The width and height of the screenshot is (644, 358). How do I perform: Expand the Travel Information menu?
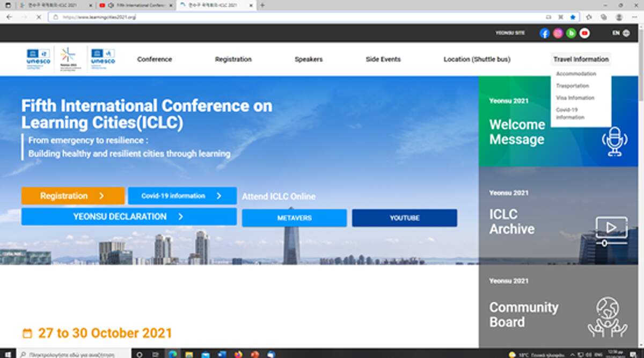(581, 60)
